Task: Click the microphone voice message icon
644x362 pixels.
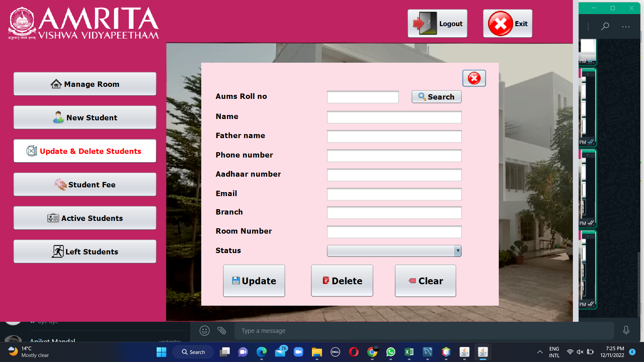Action: (626, 331)
